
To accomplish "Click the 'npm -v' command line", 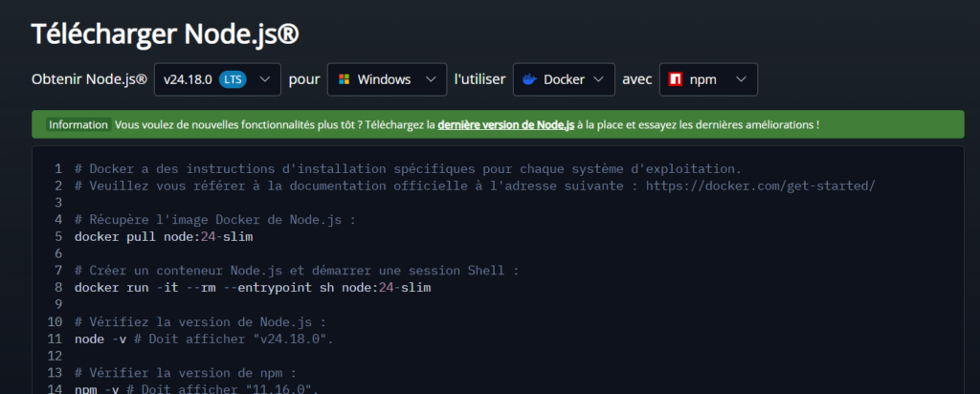I will point(197,389).
